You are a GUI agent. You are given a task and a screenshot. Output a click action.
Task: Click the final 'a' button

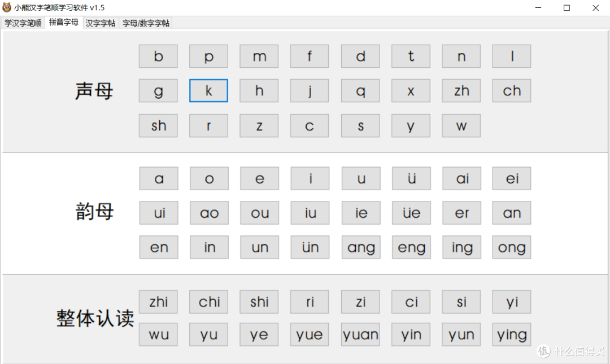coord(159,178)
